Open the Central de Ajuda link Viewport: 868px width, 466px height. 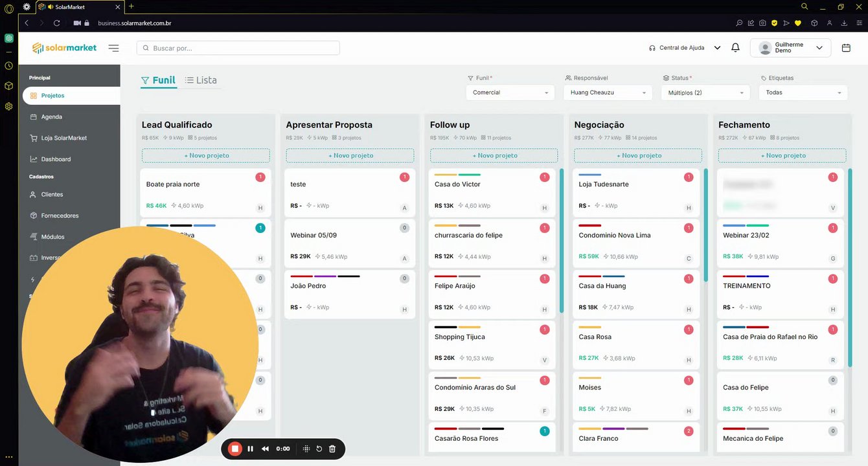pyautogui.click(x=681, y=48)
